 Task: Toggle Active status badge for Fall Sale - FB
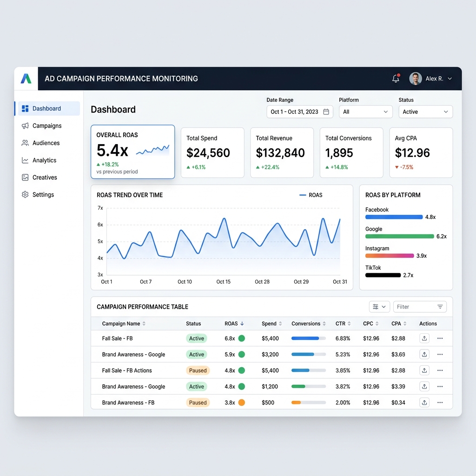coord(196,338)
